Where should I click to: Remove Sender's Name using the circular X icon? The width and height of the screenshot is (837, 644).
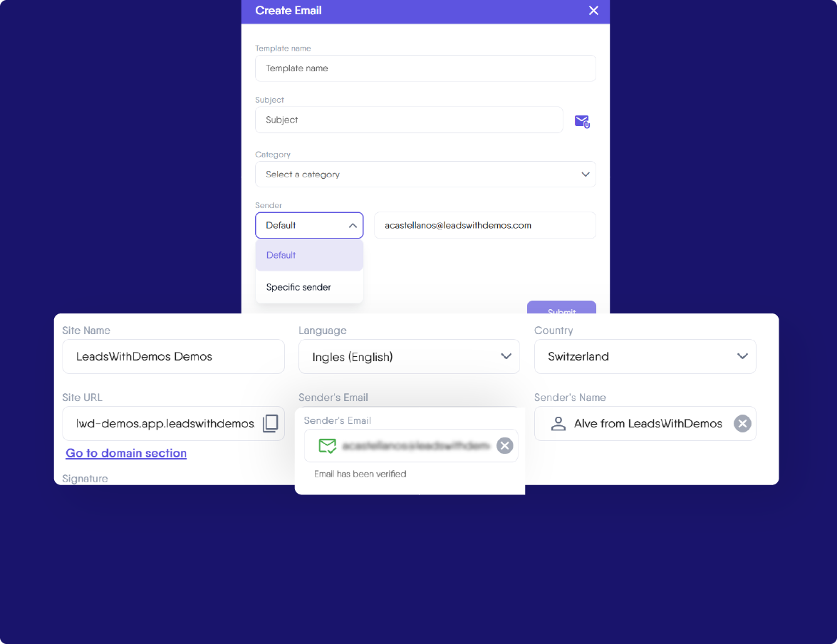742,423
